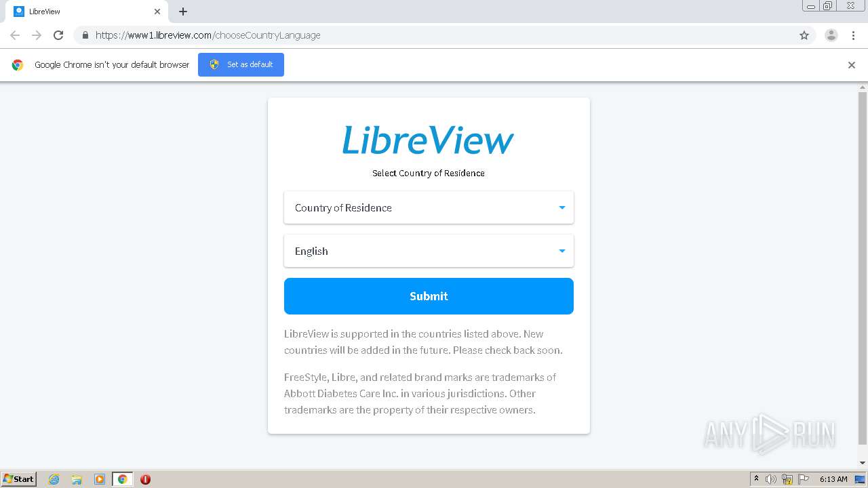Click the padlock site security icon
868x488 pixels.
85,35
